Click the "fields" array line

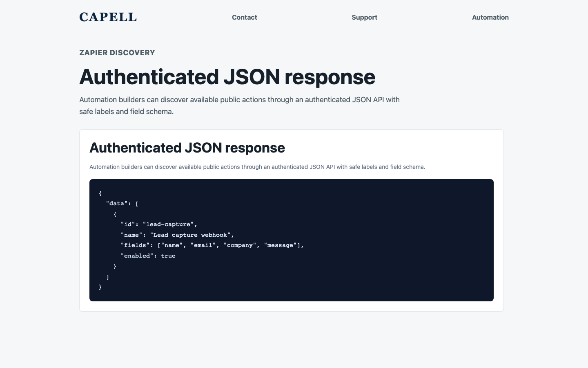pos(212,245)
